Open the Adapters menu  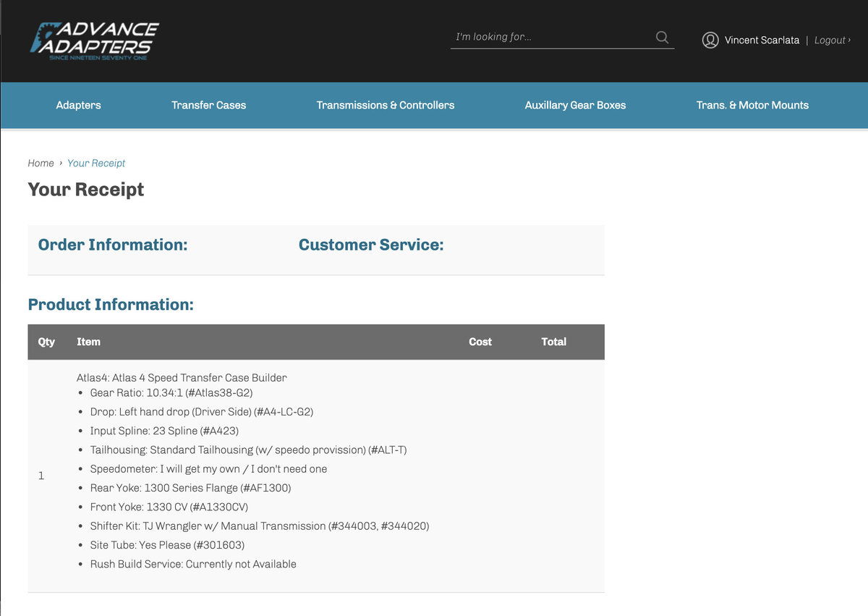[78, 105]
